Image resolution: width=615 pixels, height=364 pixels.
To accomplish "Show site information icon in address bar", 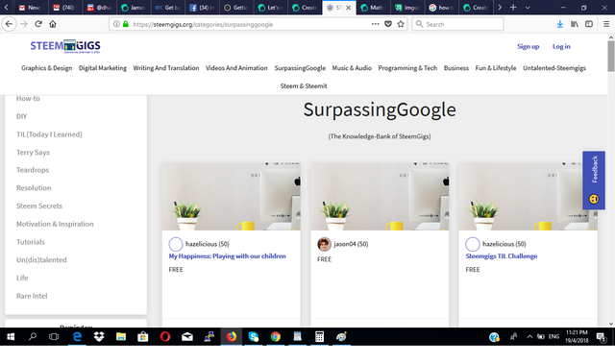I will click(116, 24).
